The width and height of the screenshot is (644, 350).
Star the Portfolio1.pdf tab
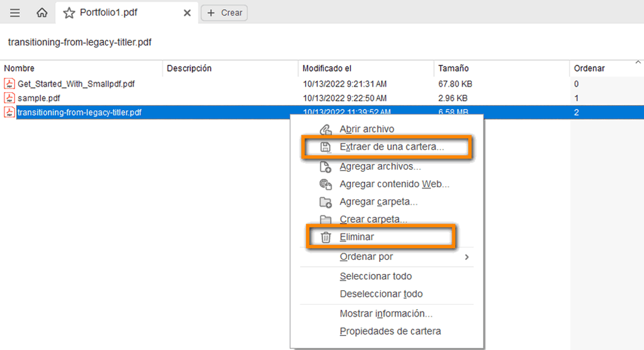(69, 13)
